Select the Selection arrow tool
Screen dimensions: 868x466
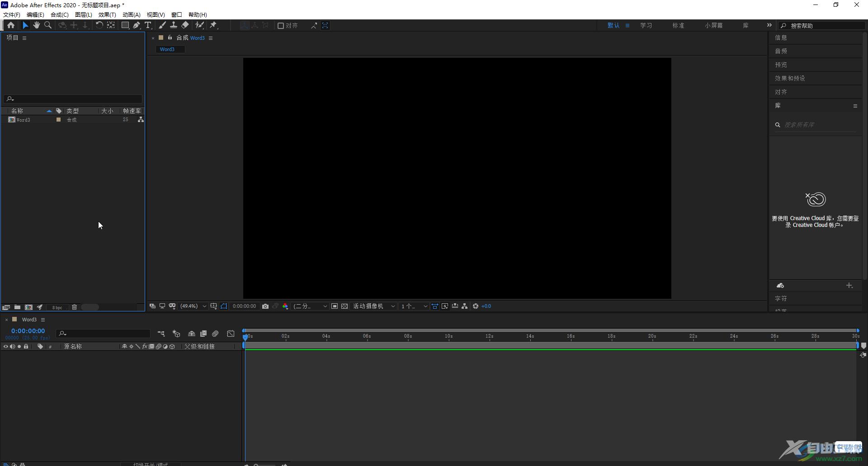point(25,25)
